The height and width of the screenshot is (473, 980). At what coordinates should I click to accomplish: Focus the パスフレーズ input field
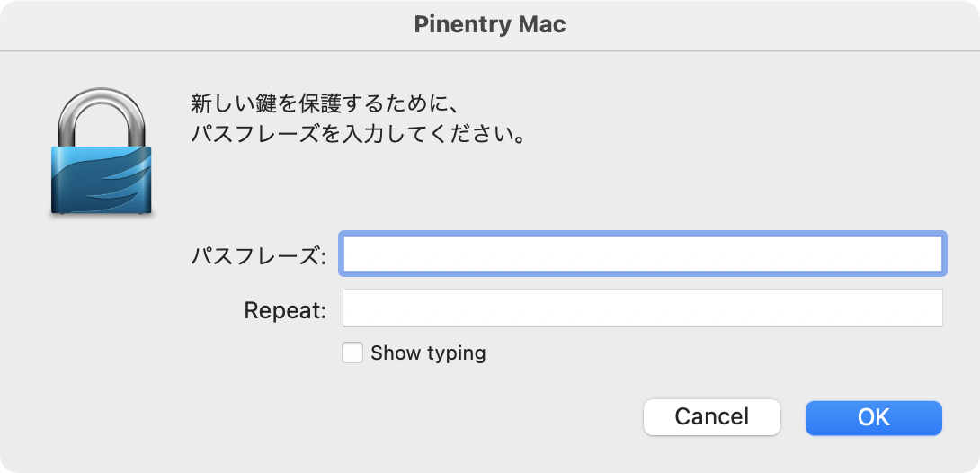[x=643, y=254]
